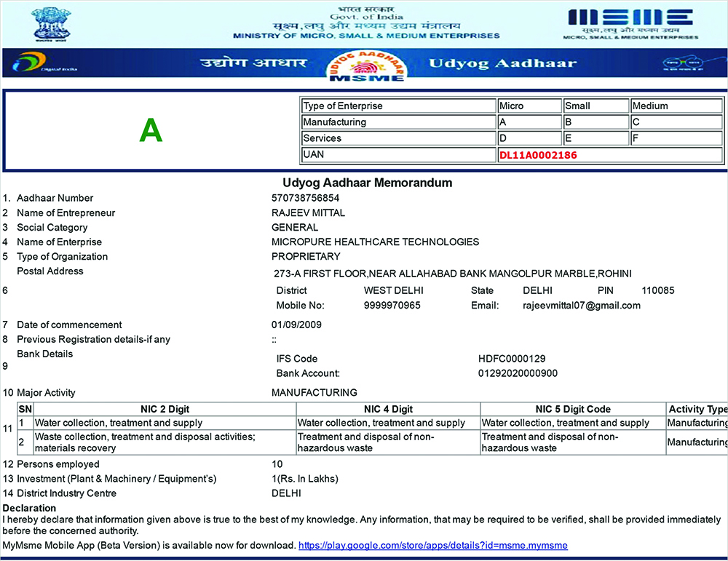Click cell B in Manufacturing Small column
Image resolution: width=728 pixels, height=561 pixels.
tap(596, 122)
